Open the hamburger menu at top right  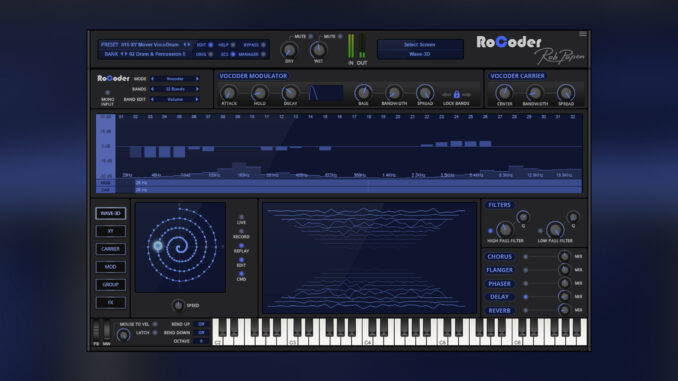click(x=583, y=34)
